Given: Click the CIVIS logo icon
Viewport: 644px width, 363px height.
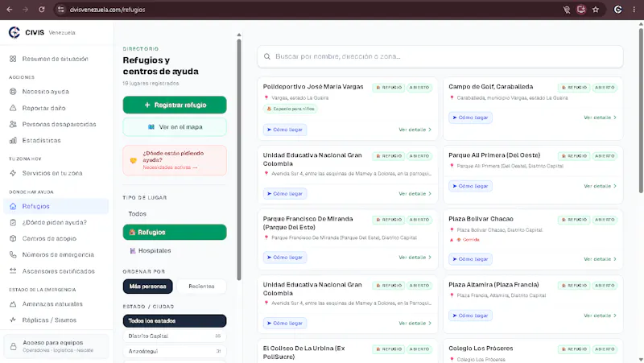Looking at the screenshot, I should (14, 32).
